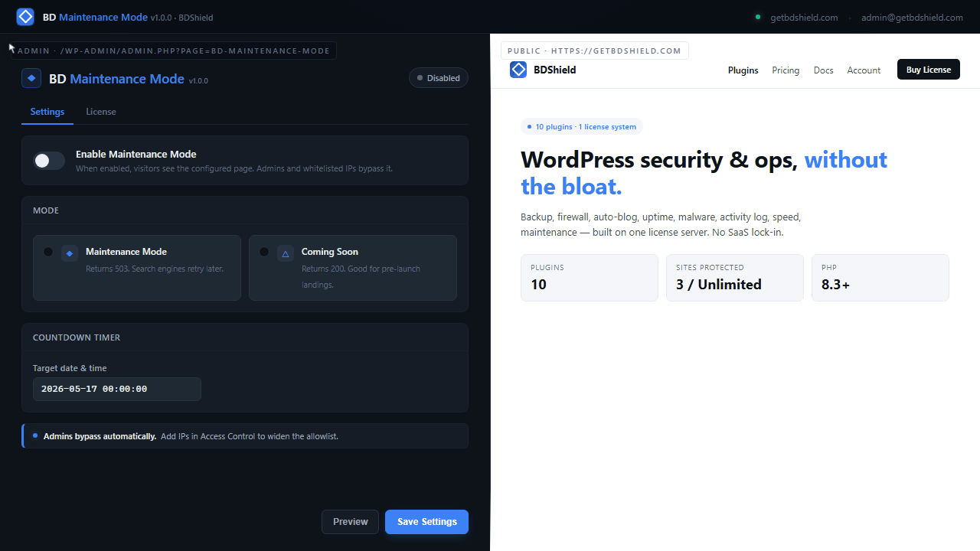Select the Maintenance Mode radio button
Viewport: 980px width, 551px height.
48,252
